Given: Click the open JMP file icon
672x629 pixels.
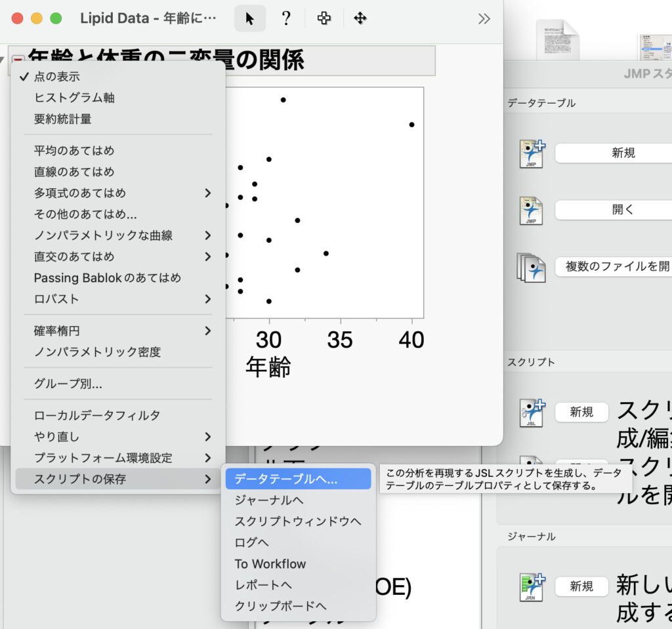Looking at the screenshot, I should click(531, 209).
